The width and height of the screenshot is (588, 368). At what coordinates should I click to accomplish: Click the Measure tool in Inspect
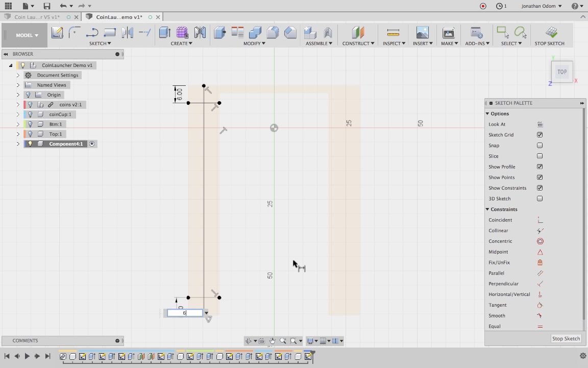[393, 33]
